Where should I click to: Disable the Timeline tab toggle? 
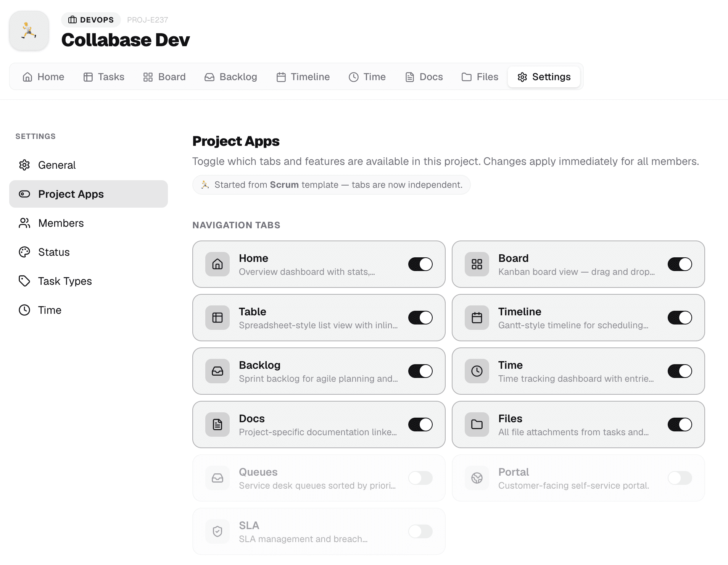click(x=680, y=318)
